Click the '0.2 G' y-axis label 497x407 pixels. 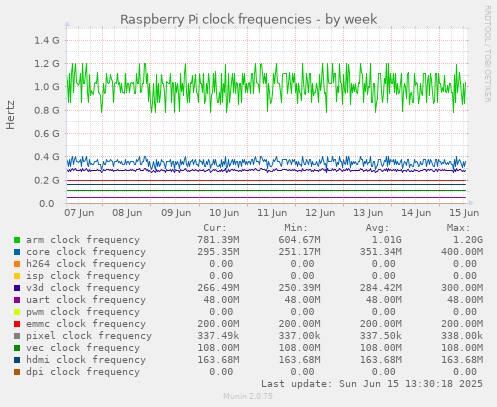tap(47, 180)
